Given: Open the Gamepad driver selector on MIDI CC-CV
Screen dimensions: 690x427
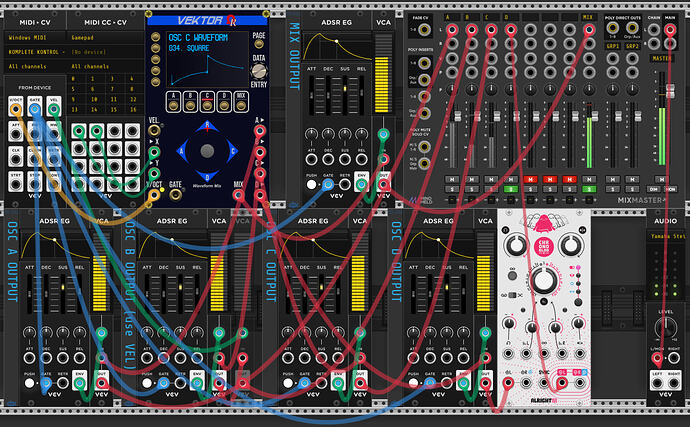Looking at the screenshot, I should coord(106,37).
